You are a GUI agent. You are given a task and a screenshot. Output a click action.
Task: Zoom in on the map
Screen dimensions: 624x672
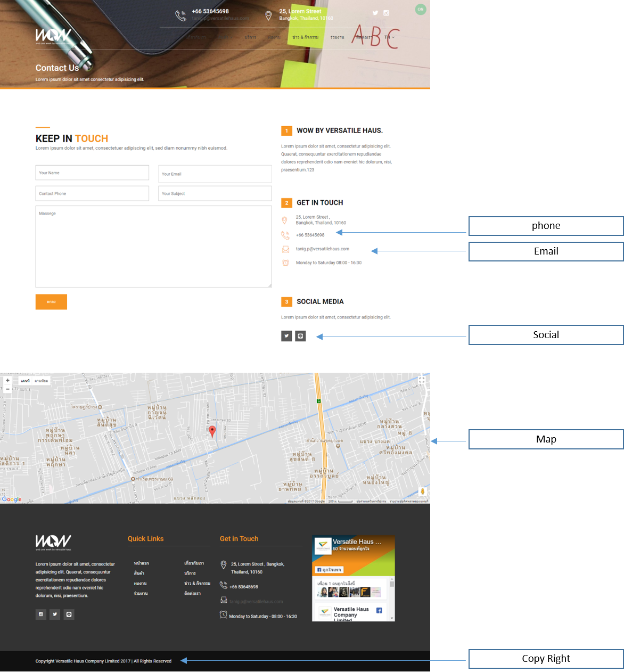point(7,380)
